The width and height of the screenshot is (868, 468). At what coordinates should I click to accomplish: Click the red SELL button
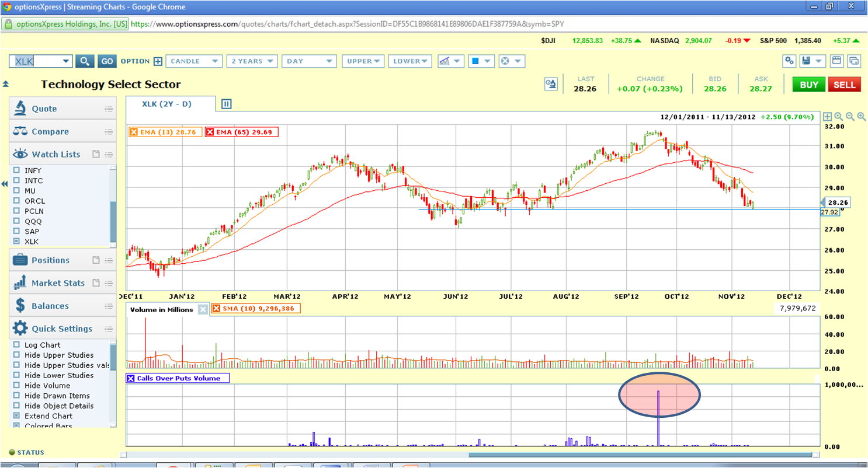844,85
